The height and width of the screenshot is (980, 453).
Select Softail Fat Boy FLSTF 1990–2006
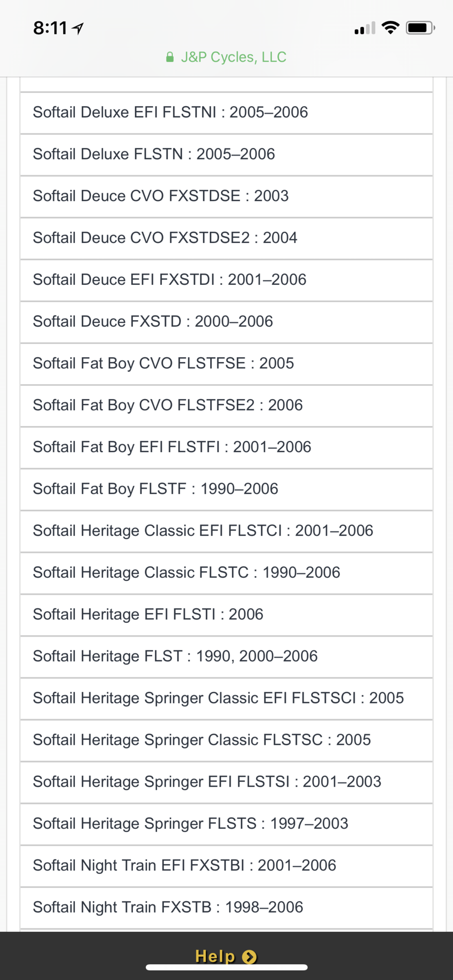click(226, 489)
